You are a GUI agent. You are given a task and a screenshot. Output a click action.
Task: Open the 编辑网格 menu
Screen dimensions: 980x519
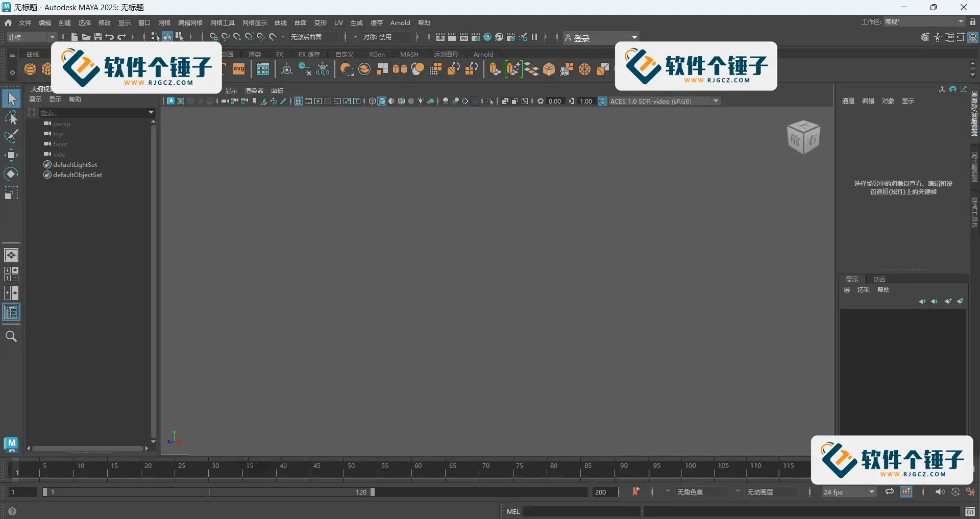pos(190,22)
